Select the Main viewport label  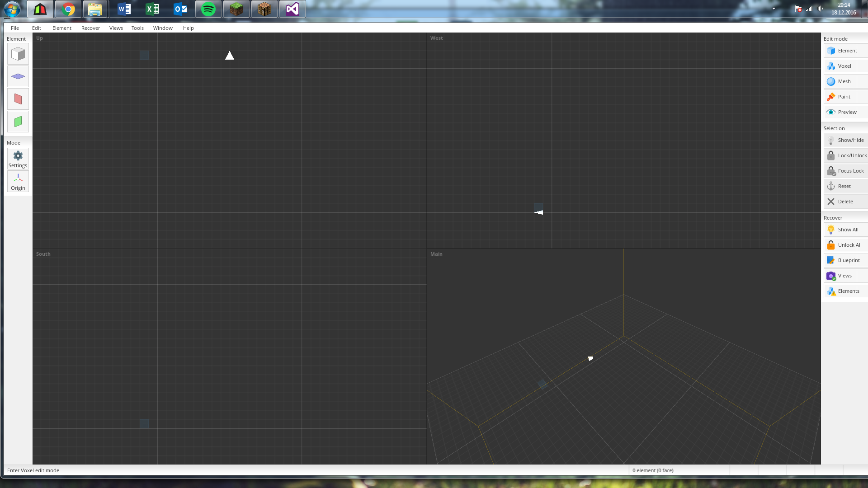(436, 254)
